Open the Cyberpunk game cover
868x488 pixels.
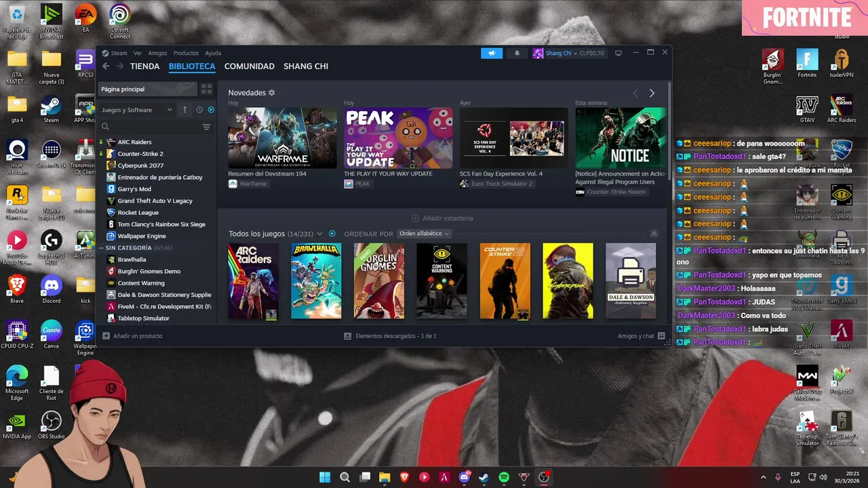[568, 281]
